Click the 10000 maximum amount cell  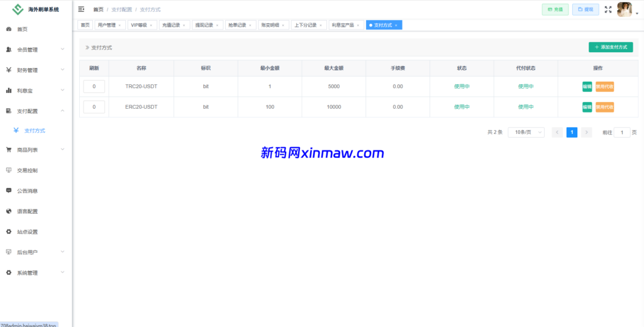tap(333, 108)
